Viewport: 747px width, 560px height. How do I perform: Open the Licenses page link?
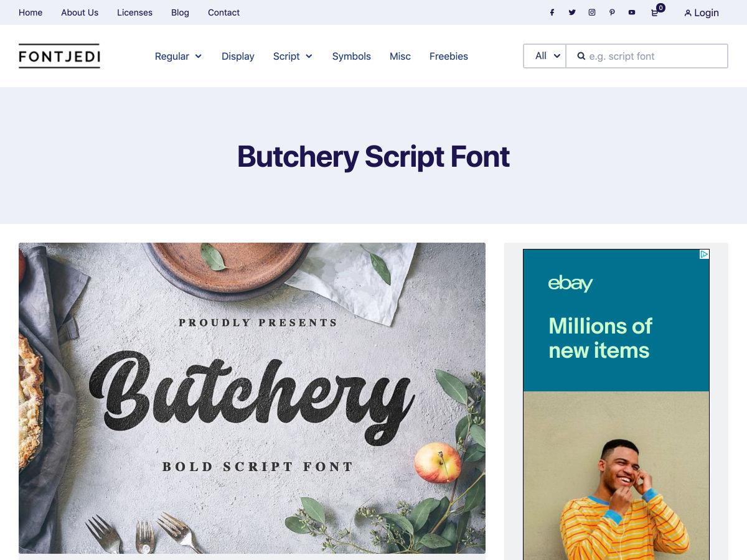[134, 12]
